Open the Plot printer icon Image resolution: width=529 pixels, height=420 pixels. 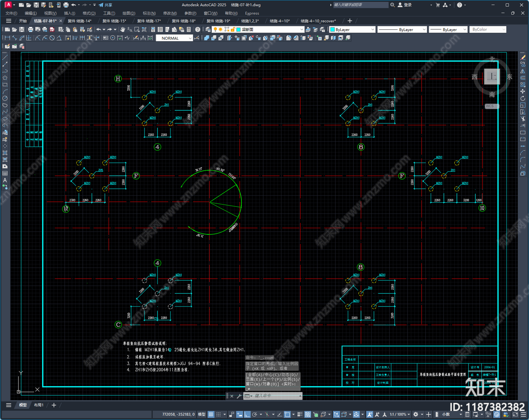(x=31, y=29)
